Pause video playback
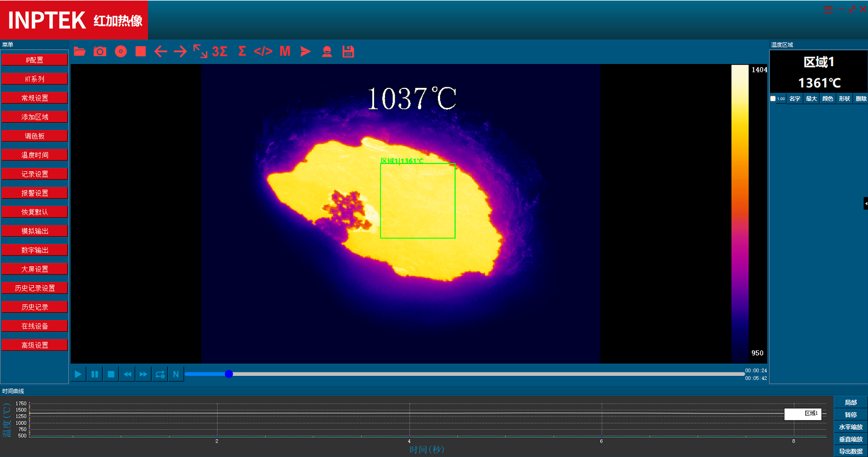 coord(94,374)
